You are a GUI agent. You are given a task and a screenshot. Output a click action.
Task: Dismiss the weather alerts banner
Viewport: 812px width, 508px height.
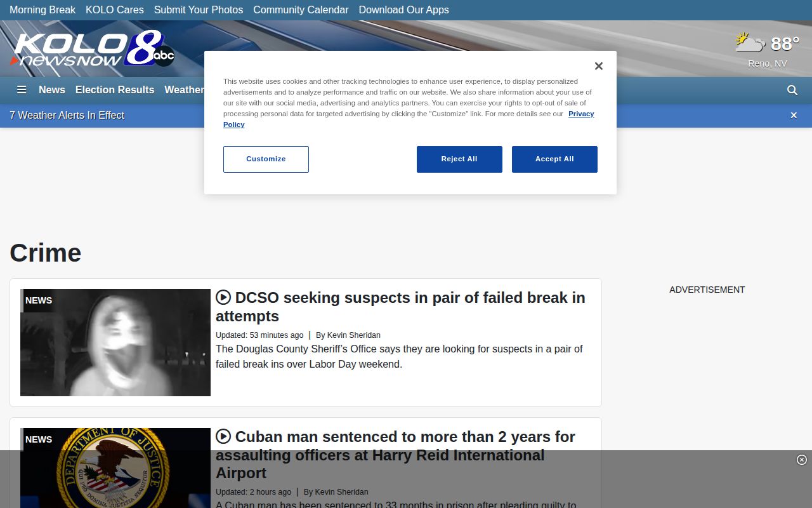point(794,115)
